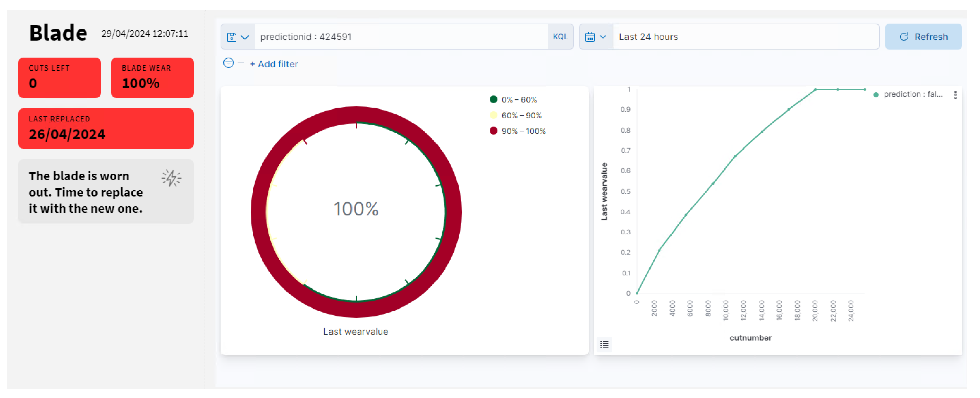Click the KQL language switcher
This screenshot has width=980, height=398.
tap(560, 37)
